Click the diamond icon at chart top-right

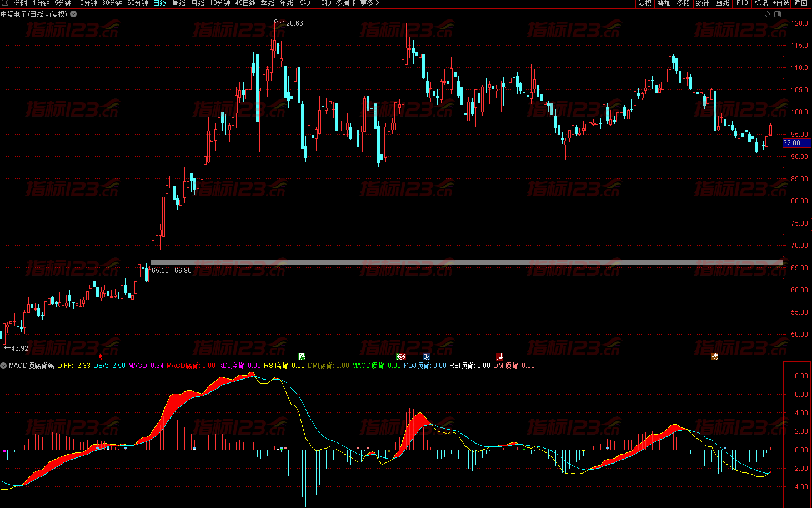click(768, 14)
